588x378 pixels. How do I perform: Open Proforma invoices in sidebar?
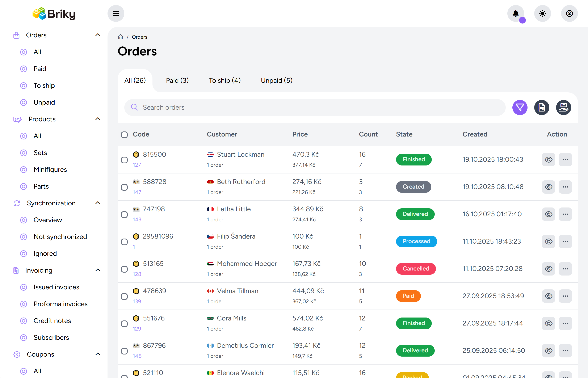pyautogui.click(x=60, y=304)
